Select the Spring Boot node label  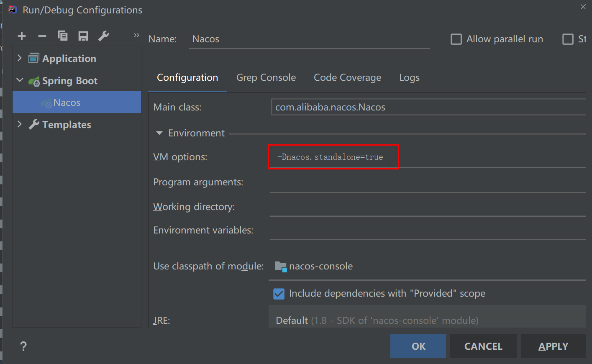pos(70,81)
